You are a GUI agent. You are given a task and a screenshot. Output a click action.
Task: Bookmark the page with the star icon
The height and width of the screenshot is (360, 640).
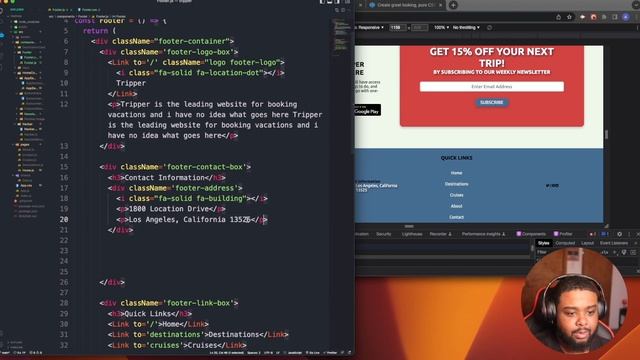569,17
